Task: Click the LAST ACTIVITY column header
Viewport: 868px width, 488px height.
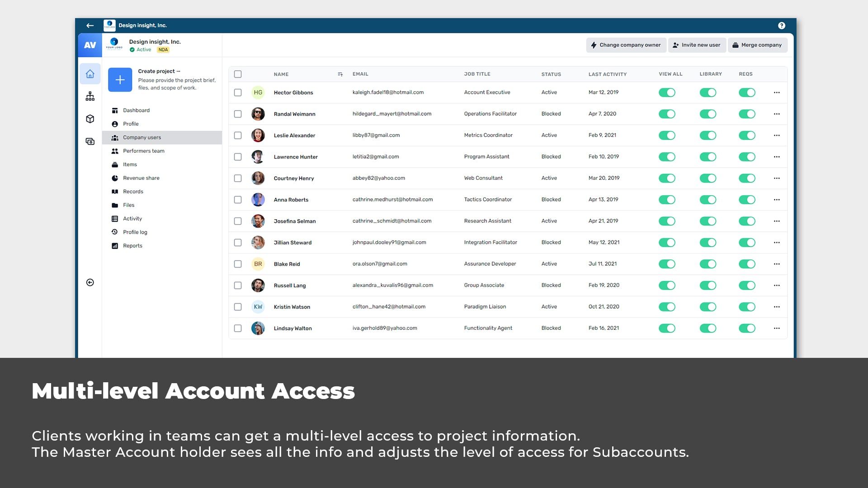Action: [x=607, y=74]
